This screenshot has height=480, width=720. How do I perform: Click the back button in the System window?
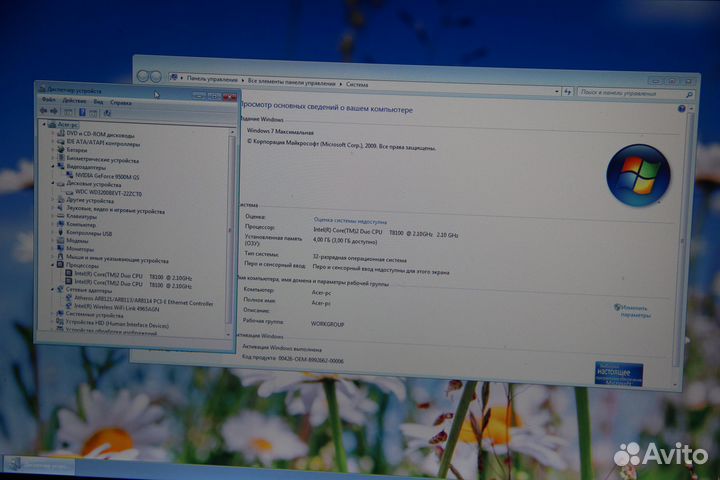[x=143, y=76]
